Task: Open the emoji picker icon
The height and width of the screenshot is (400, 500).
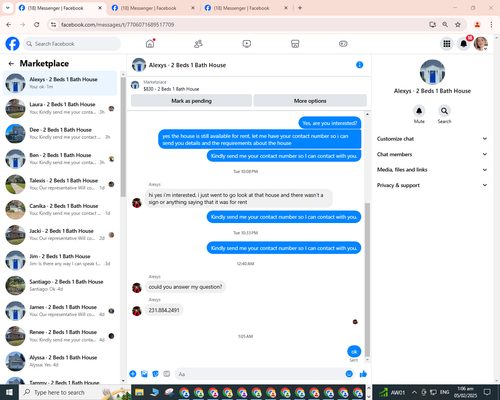Action: (x=349, y=374)
